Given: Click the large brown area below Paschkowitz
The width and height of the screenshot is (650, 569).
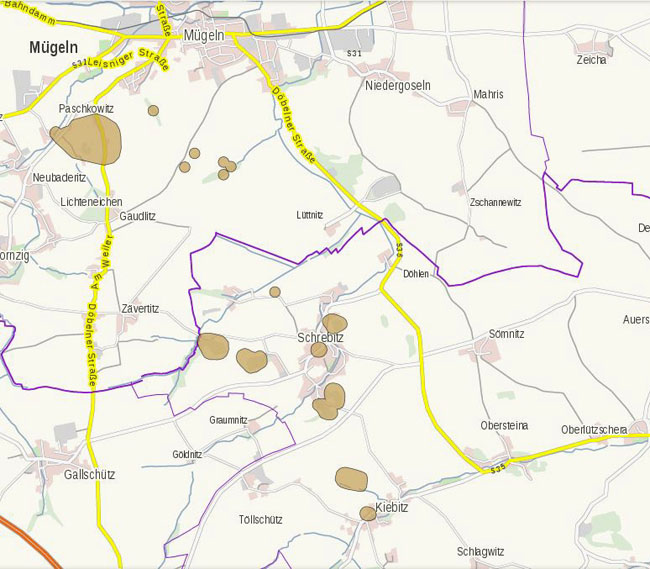Looking at the screenshot, I should pos(88,139).
